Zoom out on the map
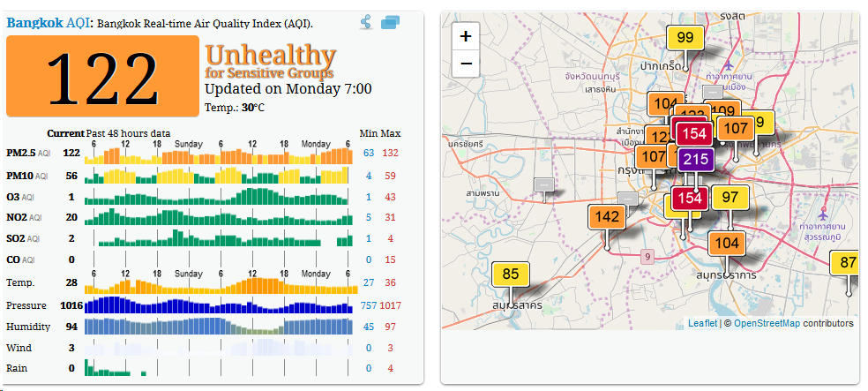This screenshot has height=391, width=868. [x=466, y=64]
